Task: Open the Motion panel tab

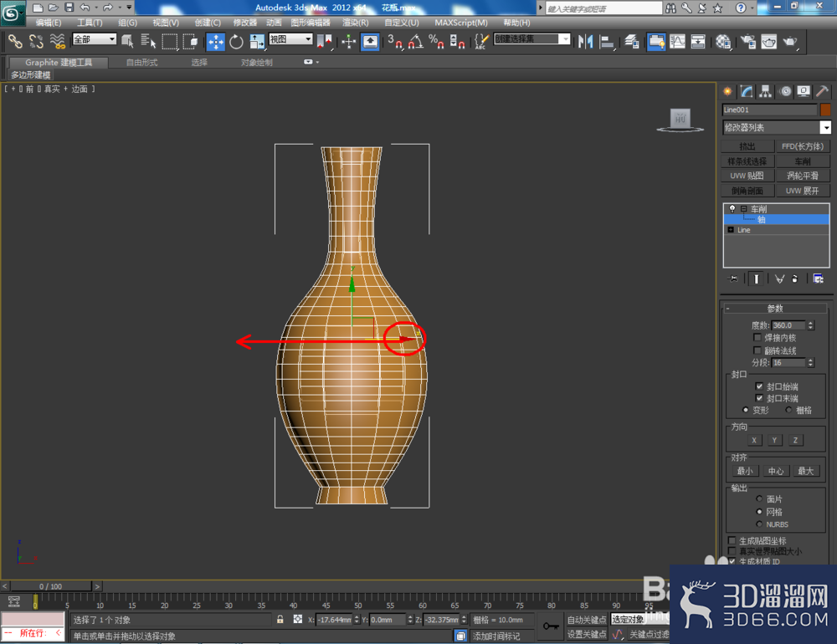Action: (785, 91)
